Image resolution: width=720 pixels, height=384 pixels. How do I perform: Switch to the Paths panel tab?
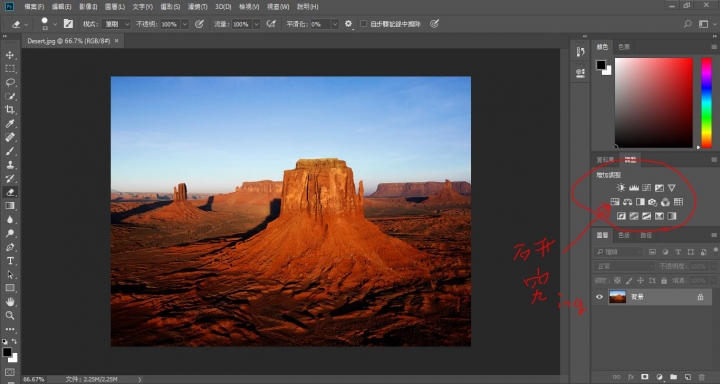646,235
